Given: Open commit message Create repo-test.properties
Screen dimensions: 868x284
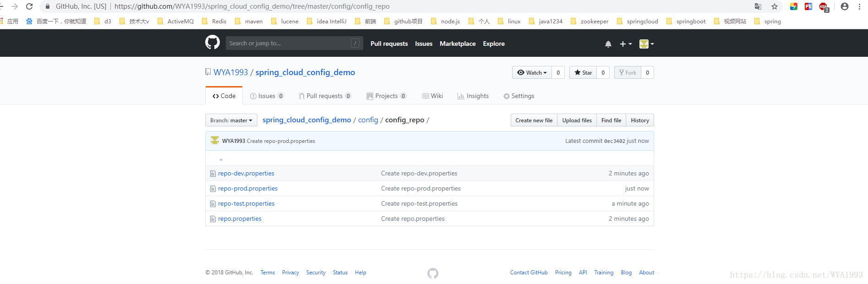Looking at the screenshot, I should (x=419, y=203).
